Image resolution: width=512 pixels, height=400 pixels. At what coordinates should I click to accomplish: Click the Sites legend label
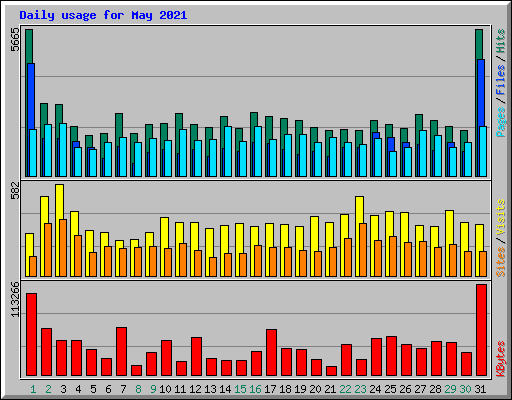pos(501,262)
